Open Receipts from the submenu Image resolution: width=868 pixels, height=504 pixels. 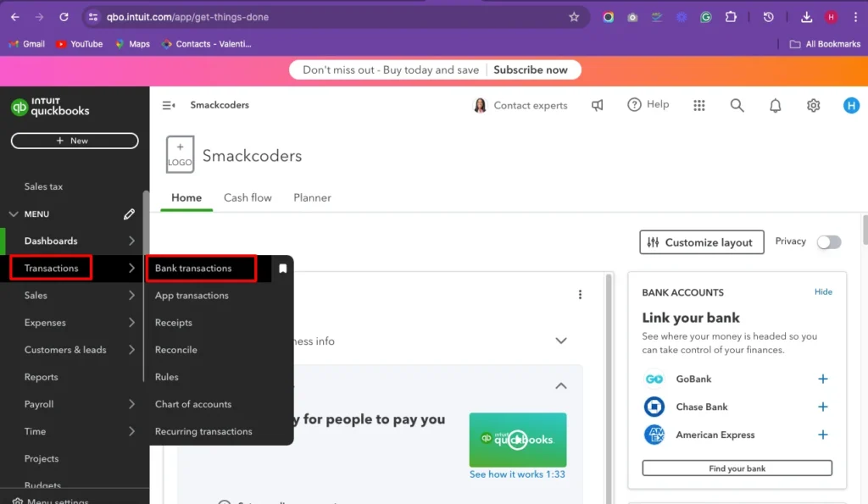click(x=173, y=323)
